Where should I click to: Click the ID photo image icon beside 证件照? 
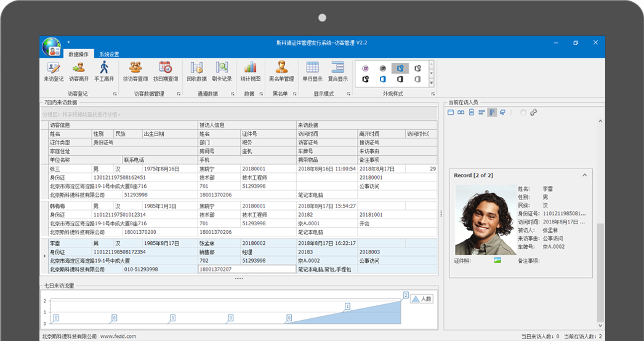497,260
